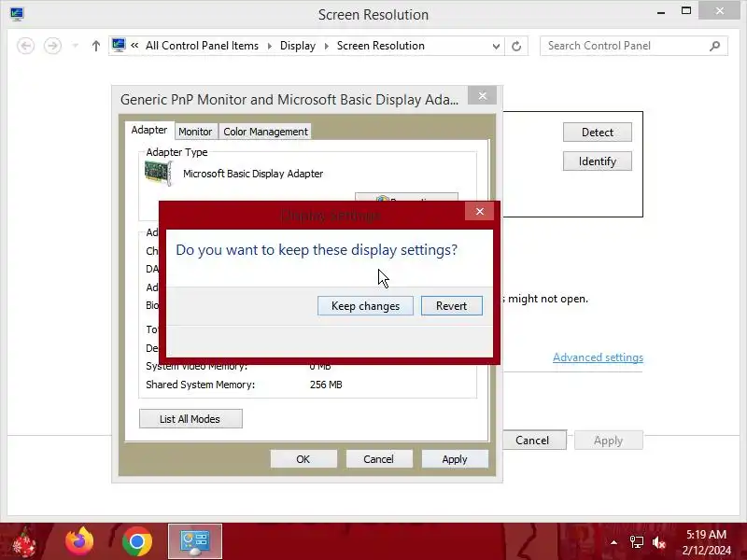The width and height of the screenshot is (747, 560).
Task: Click the muted volume tray icon
Action: 659,542
